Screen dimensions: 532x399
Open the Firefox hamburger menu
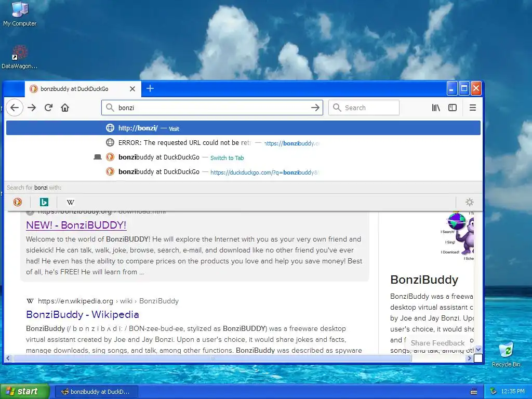click(x=472, y=108)
